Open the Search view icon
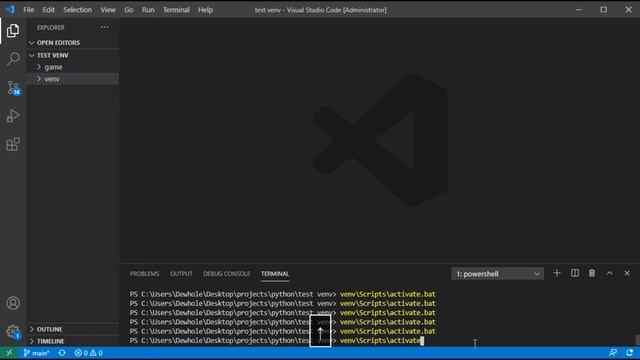The width and height of the screenshot is (640, 360). 13,59
